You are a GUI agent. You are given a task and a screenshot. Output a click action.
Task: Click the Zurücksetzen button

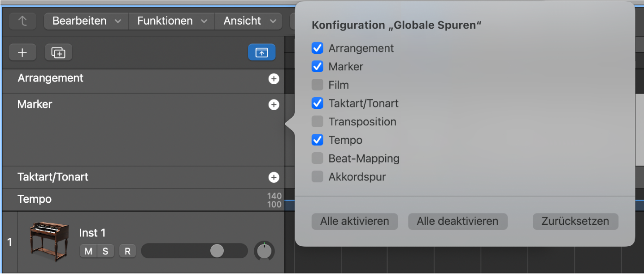pyautogui.click(x=575, y=221)
